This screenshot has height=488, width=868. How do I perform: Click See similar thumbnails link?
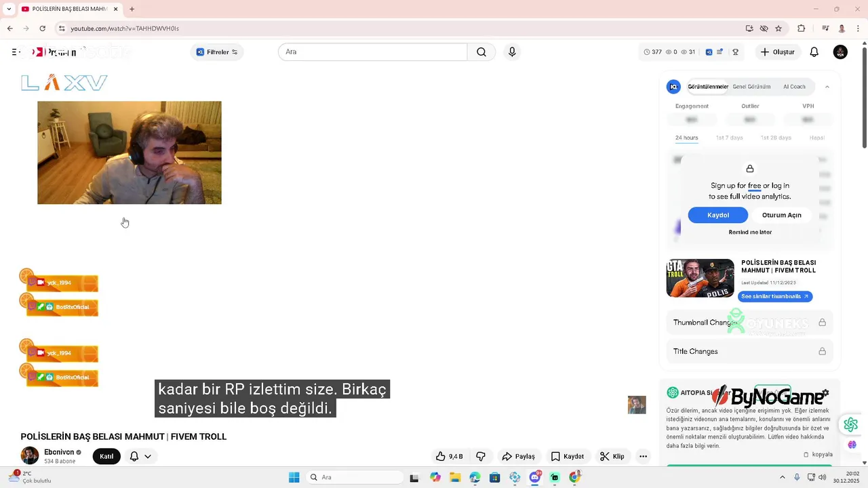tap(775, 296)
